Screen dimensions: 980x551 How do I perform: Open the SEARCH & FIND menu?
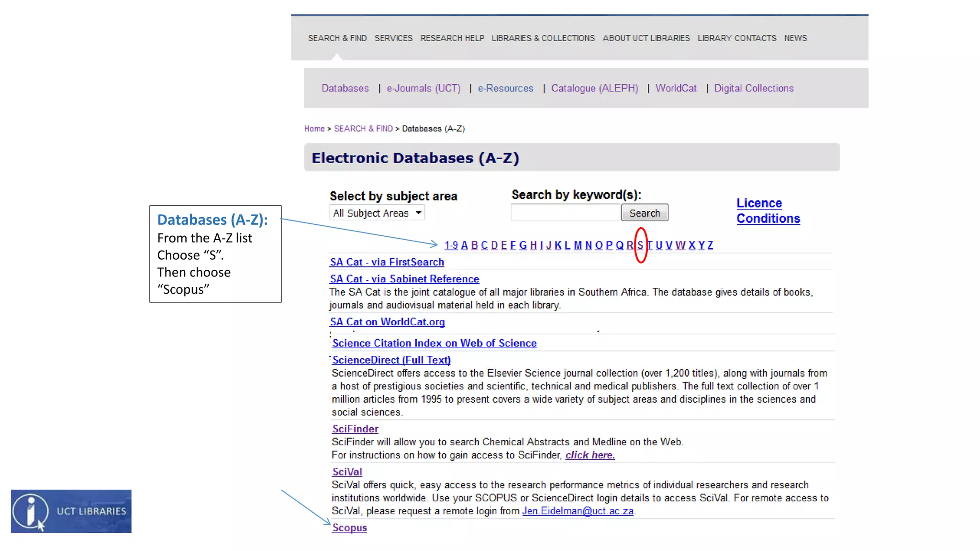click(x=337, y=38)
